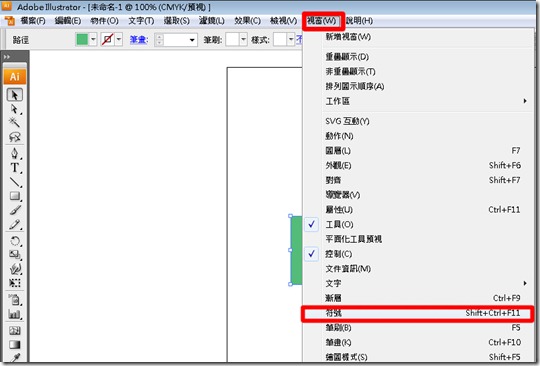
Task: Open the green fill color dropdown arrow
Action: pyautogui.click(x=93, y=40)
